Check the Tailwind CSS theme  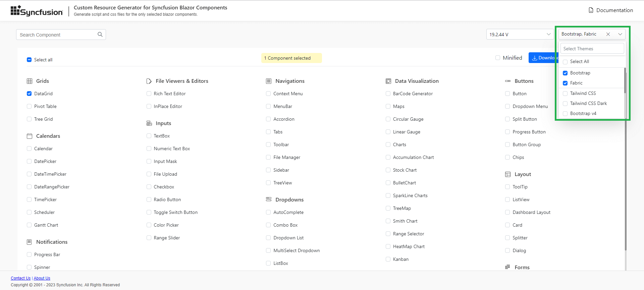[565, 94]
